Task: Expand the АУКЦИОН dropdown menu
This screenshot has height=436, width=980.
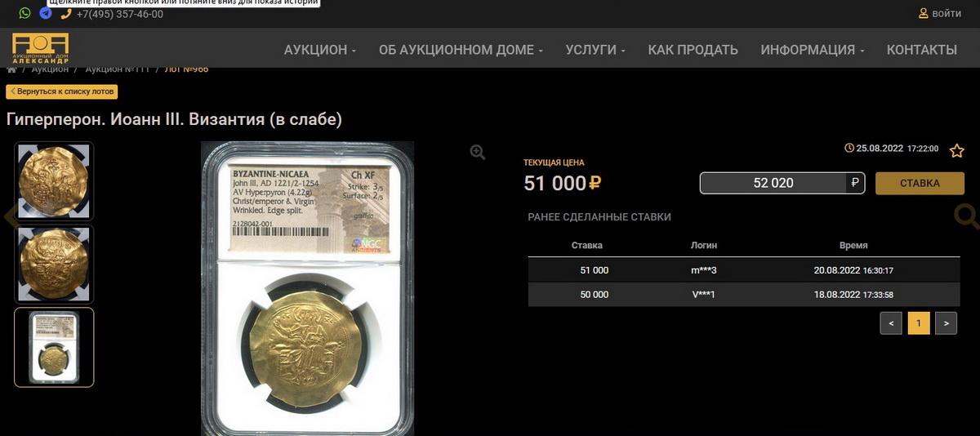Action: pyautogui.click(x=320, y=50)
